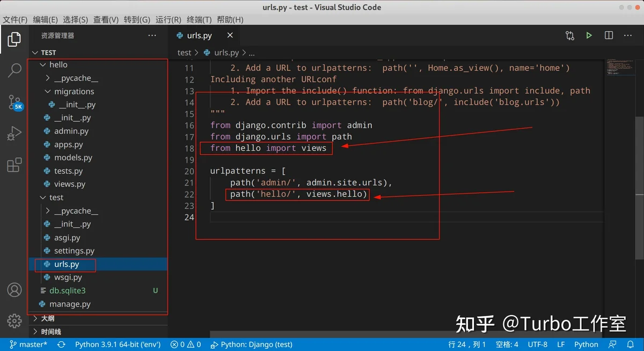
Task: Open asgi.py file
Action: pyautogui.click(x=98, y=238)
